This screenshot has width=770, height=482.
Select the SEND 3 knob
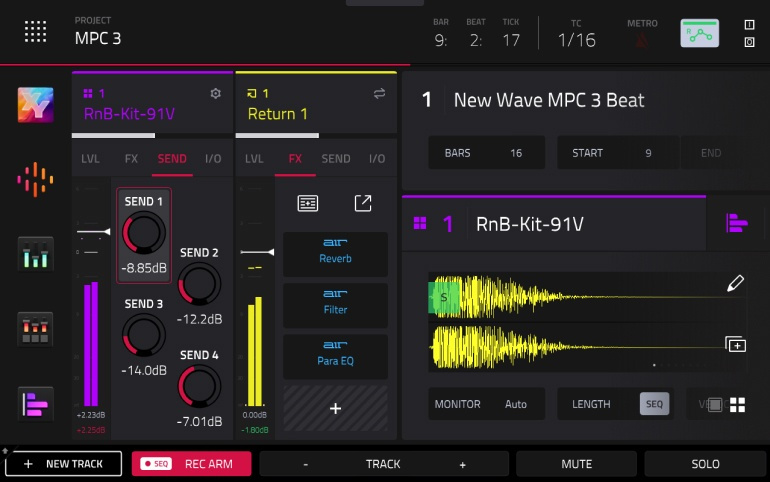(144, 335)
